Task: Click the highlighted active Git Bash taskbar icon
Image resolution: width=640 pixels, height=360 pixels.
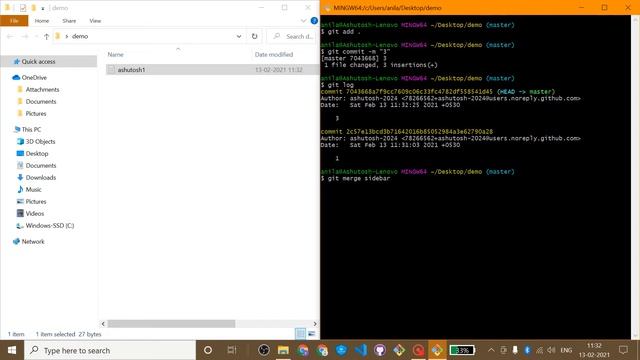Action: (437, 350)
